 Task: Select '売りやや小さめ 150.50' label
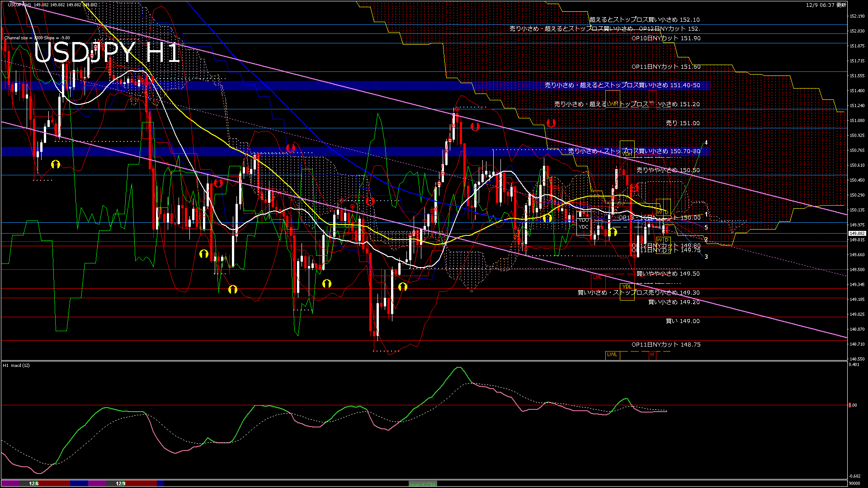tap(668, 170)
